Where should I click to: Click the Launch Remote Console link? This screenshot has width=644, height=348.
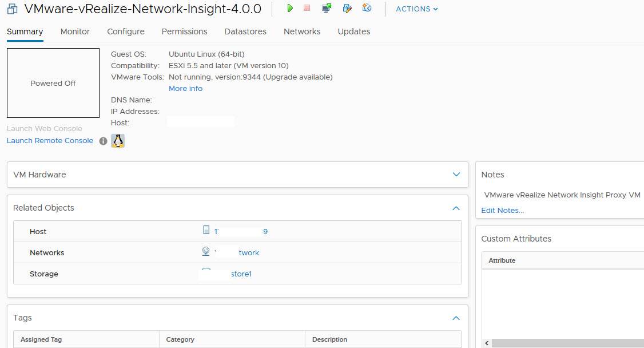(x=50, y=141)
